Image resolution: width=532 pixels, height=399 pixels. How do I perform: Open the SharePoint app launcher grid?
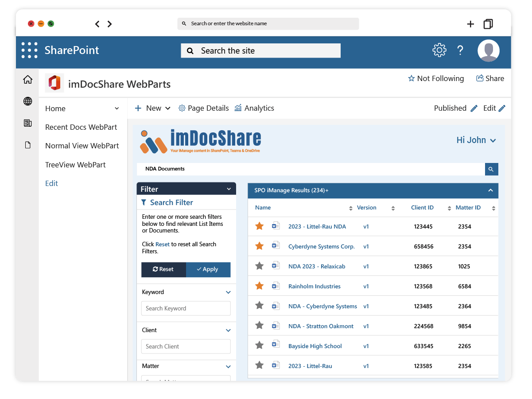coord(30,50)
